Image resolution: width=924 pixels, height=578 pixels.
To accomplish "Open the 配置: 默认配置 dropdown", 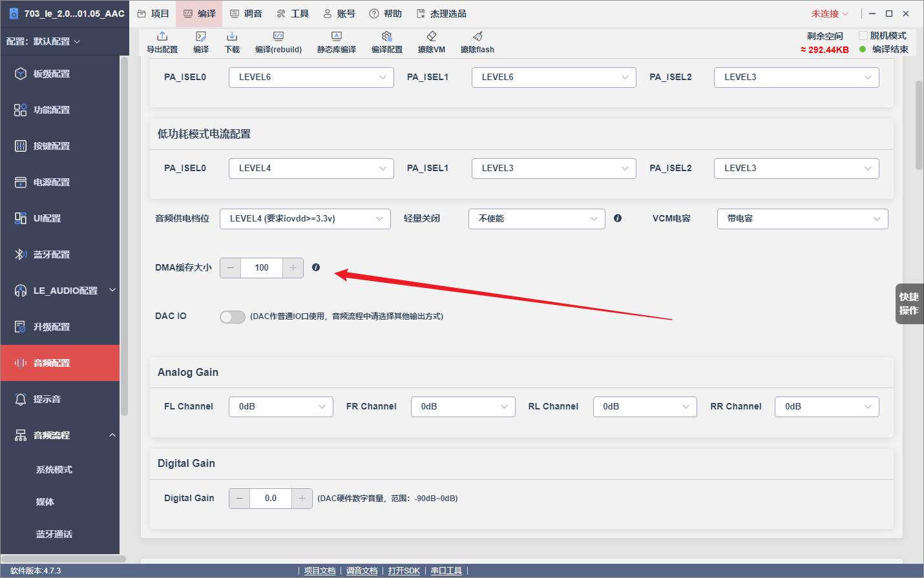I will (43, 41).
